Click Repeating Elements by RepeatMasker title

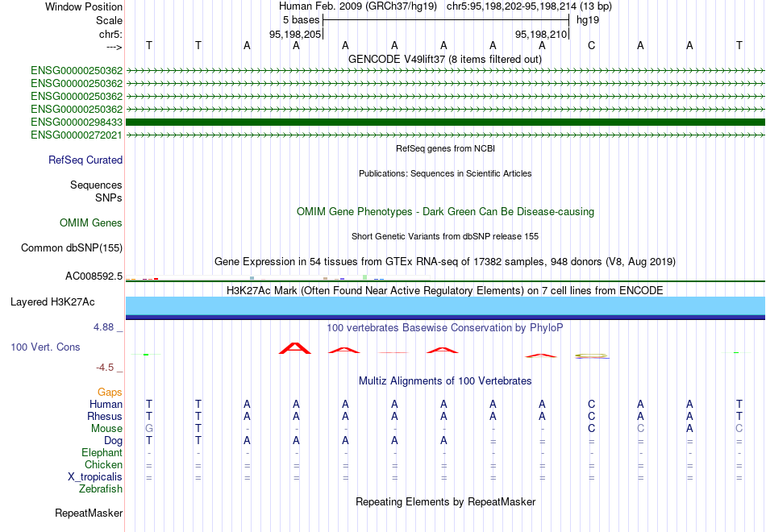446,501
